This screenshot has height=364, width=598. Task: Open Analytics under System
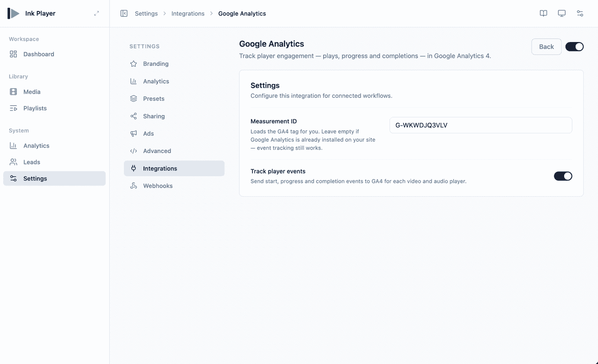pos(54,146)
